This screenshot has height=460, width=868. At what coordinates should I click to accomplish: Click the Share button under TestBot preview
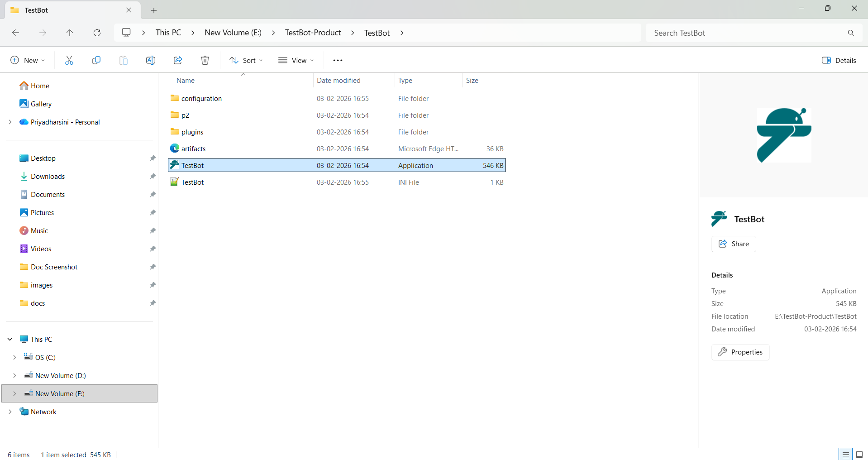click(x=734, y=244)
